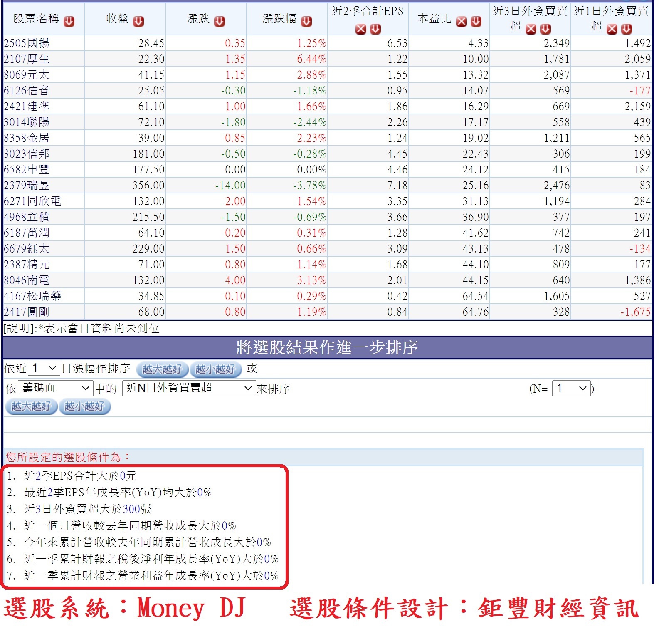Open stock 6187萬潤

(27, 233)
